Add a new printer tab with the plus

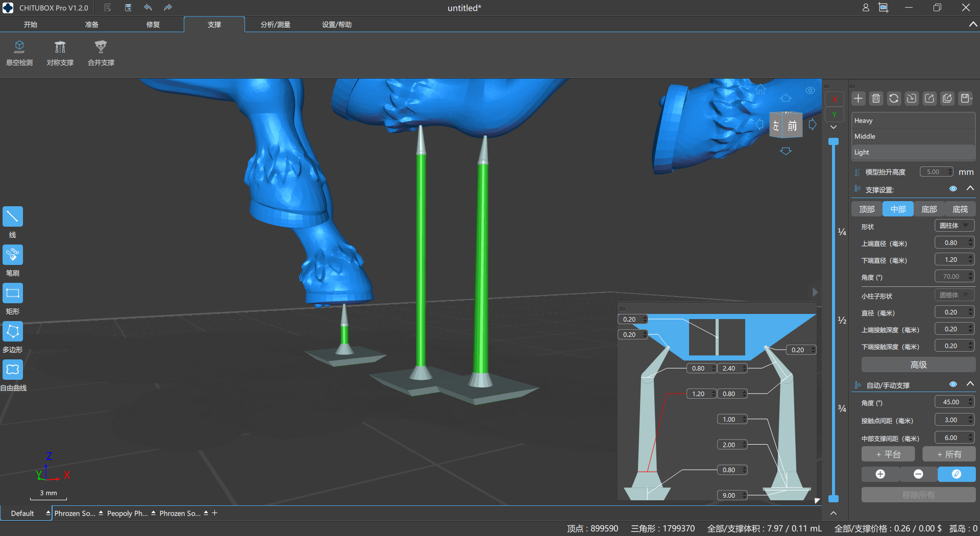215,513
